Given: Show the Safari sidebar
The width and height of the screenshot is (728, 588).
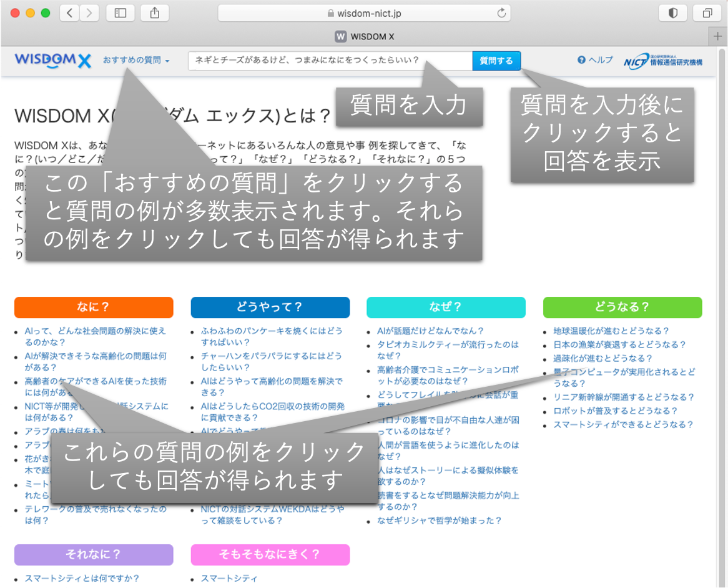Looking at the screenshot, I should coord(121,13).
